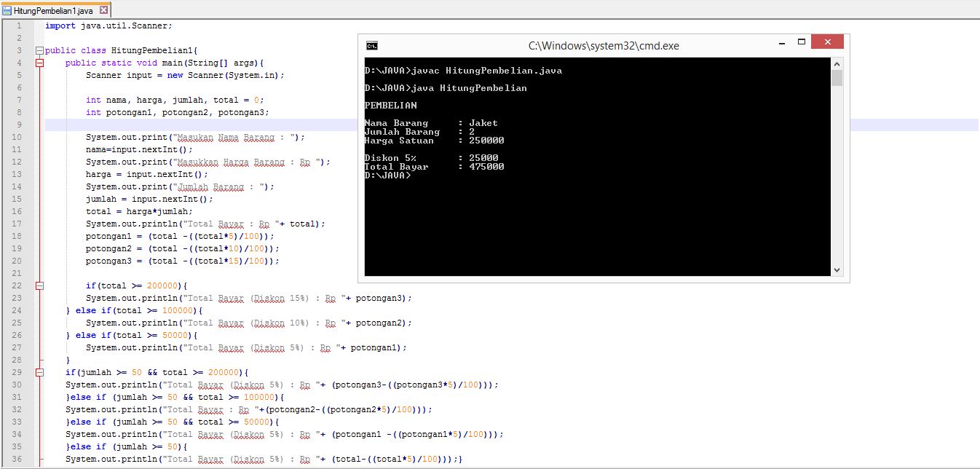Click the "Masukan Nama Barang" print statement
980x469 pixels.
coord(195,138)
